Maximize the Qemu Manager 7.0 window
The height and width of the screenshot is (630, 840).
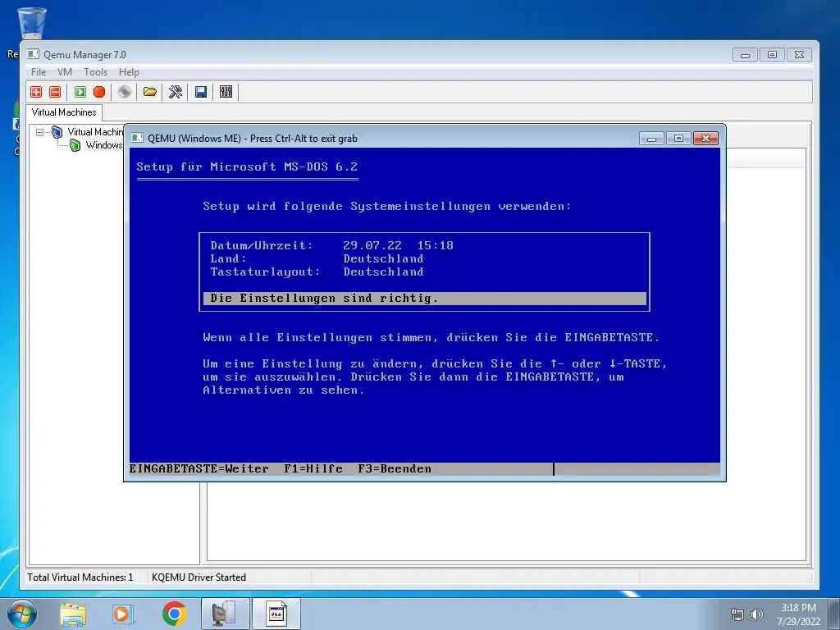click(772, 55)
